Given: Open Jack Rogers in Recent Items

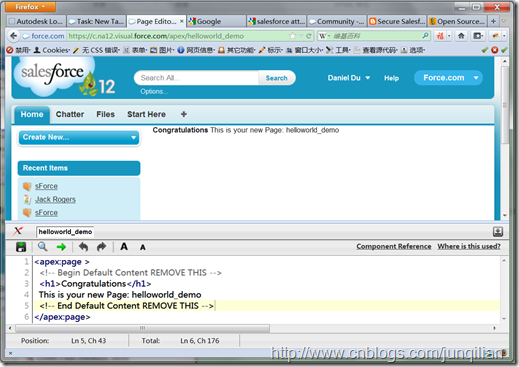Looking at the screenshot, I should tap(55, 199).
